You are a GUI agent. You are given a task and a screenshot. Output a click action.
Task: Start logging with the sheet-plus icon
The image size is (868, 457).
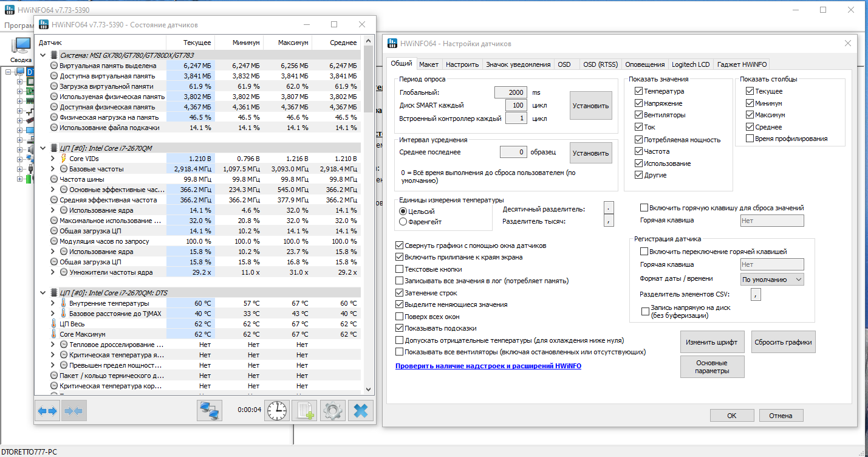tap(304, 411)
